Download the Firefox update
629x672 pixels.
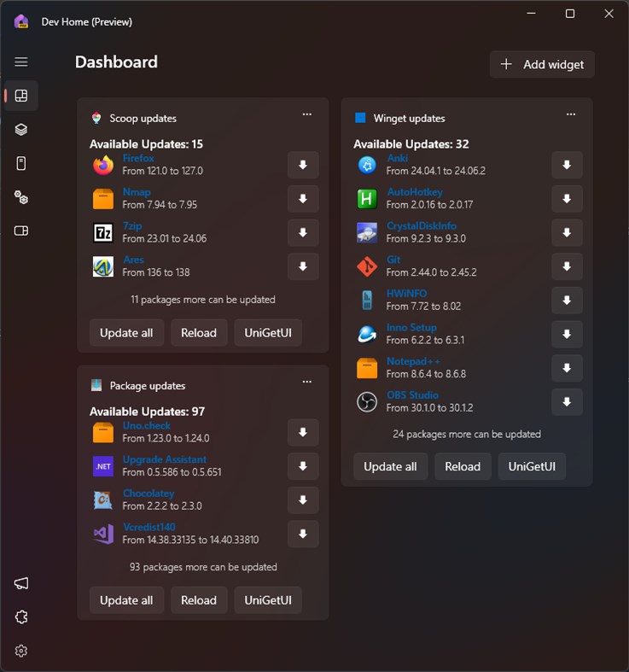(x=303, y=165)
